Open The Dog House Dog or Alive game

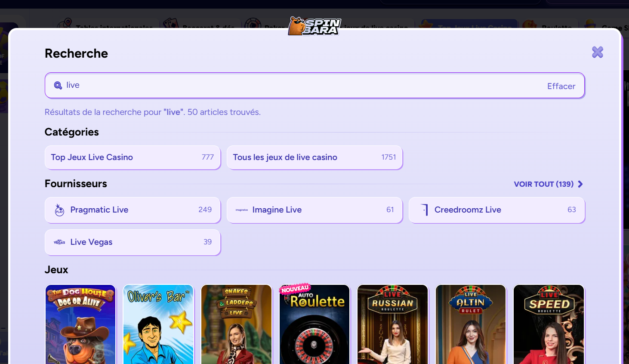pos(80,324)
